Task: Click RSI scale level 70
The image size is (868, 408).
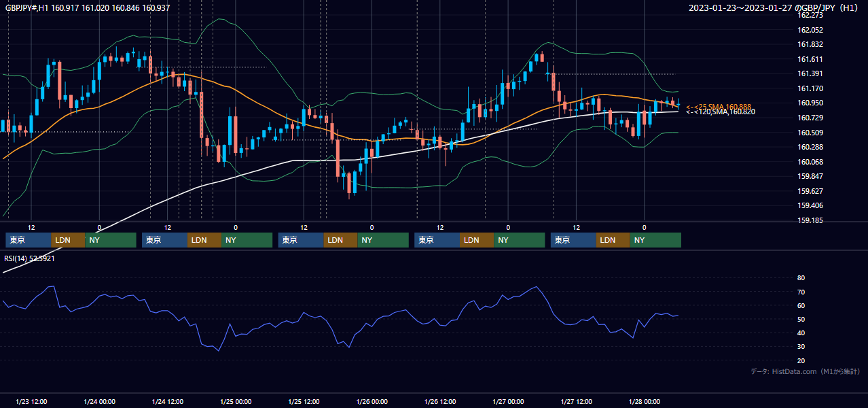Action: point(801,292)
